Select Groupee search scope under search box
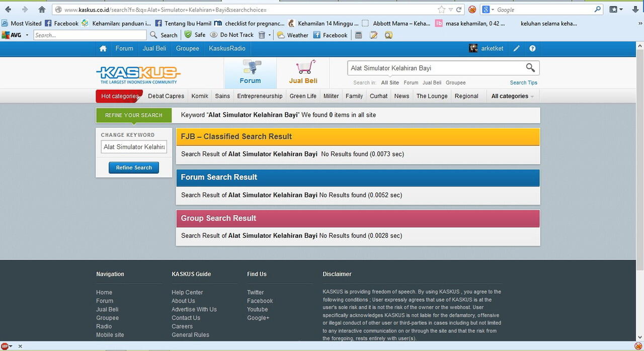 tap(456, 82)
